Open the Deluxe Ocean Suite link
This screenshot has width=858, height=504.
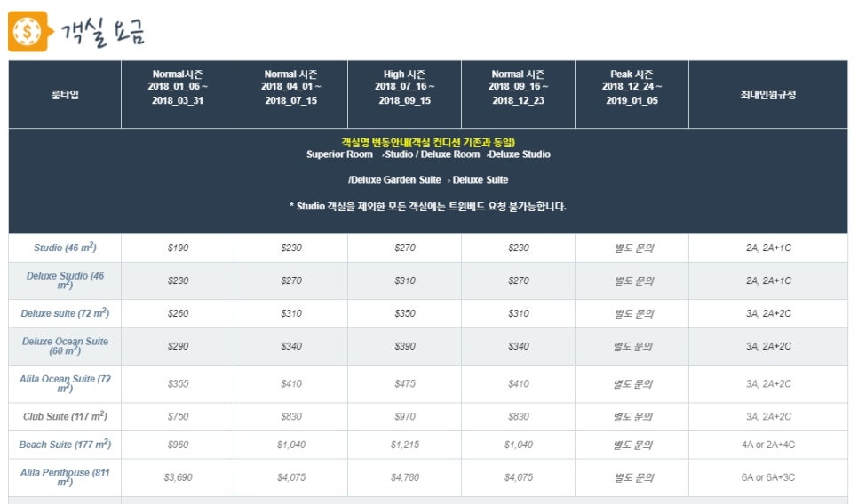coord(65,346)
